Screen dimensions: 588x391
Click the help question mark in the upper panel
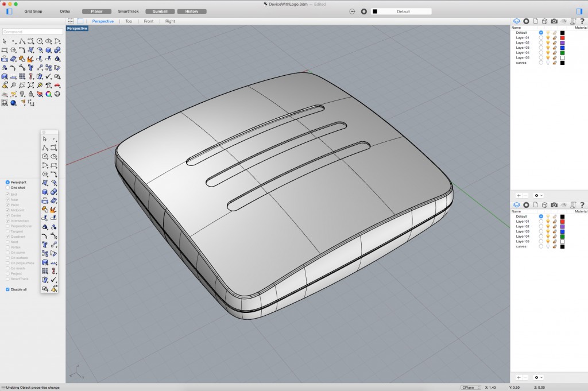(x=582, y=21)
